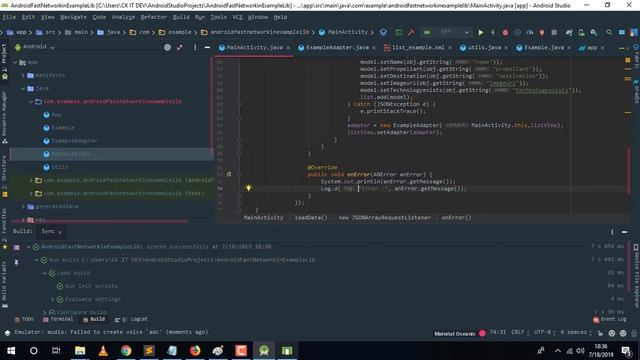Open Search Everywhere magnifier icon
Viewport: 640px width, 360px height.
[x=609, y=32]
